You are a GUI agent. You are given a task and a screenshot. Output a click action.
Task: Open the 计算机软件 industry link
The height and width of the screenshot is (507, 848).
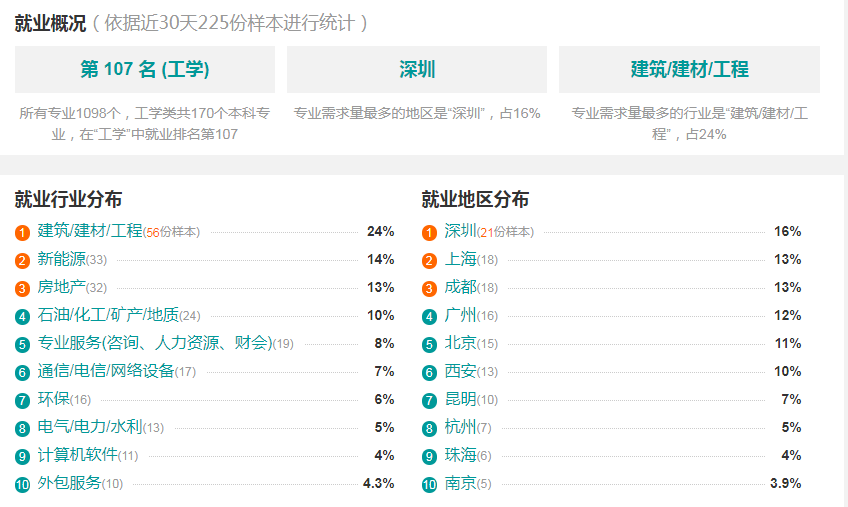(x=77, y=455)
